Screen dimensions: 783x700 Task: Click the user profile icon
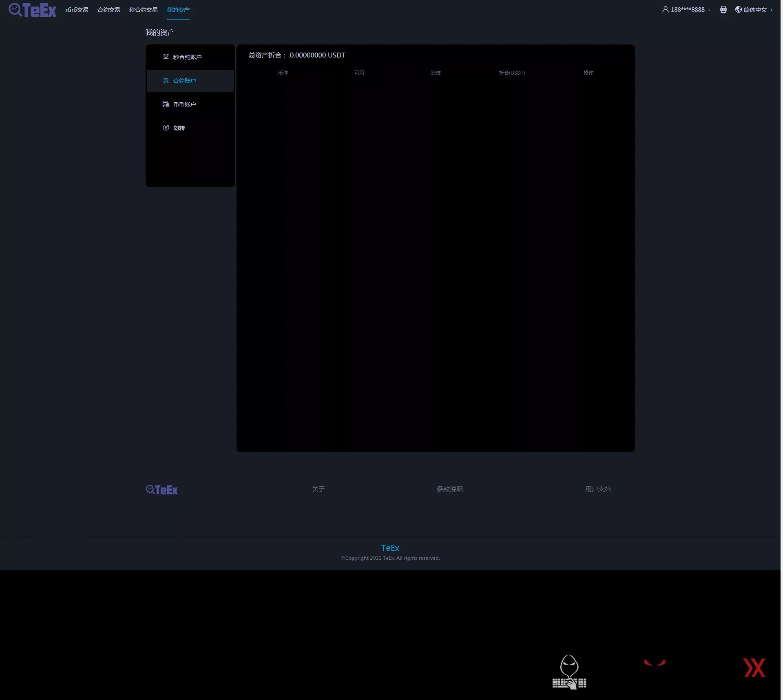click(x=665, y=9)
